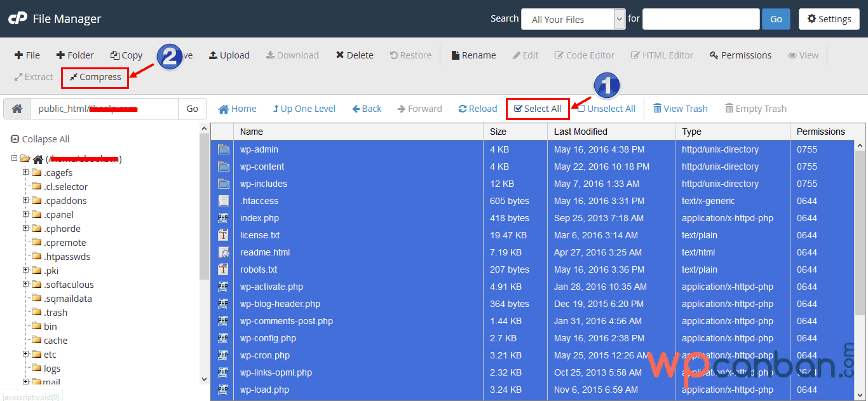Click the license.txt text file icon

pyautogui.click(x=223, y=235)
